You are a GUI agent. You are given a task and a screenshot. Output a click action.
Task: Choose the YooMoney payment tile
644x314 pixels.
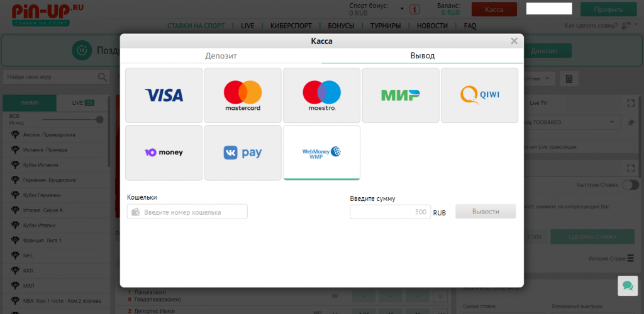point(164,153)
